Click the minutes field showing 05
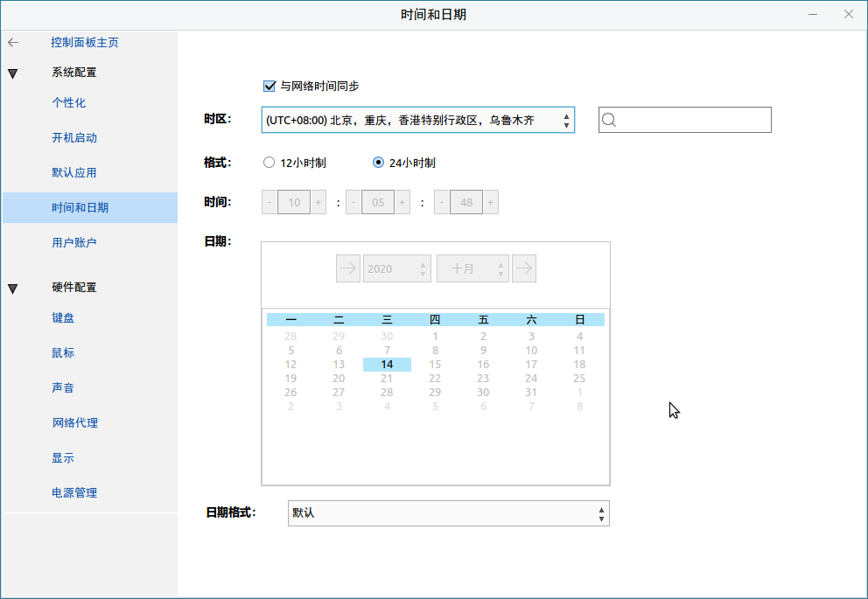This screenshot has height=599, width=868. click(378, 202)
